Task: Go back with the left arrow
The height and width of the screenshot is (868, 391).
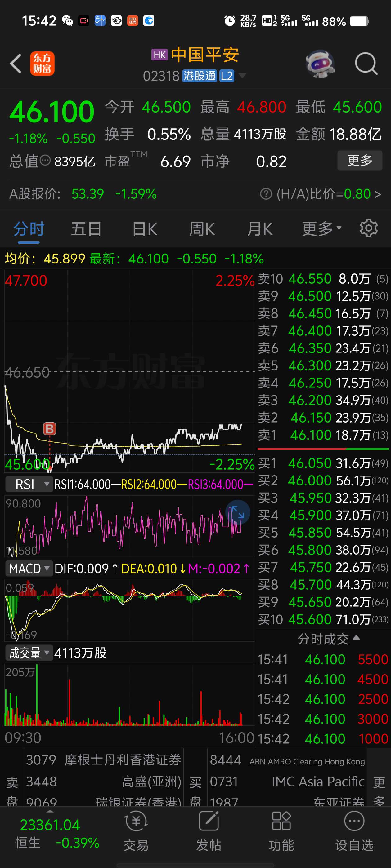Action: (16, 63)
